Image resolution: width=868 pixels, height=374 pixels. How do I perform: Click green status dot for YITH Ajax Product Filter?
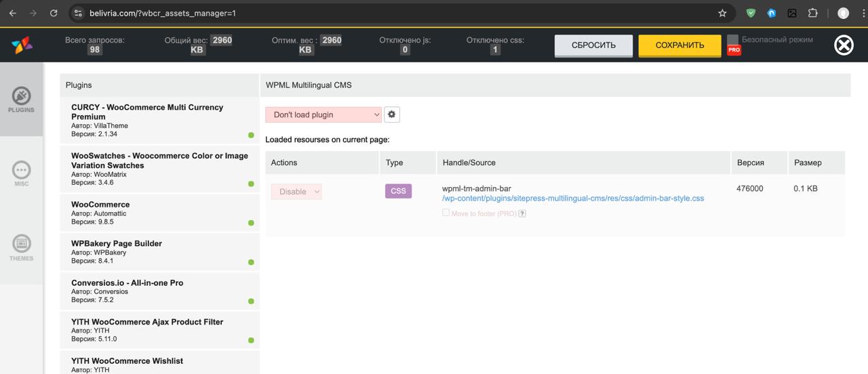[251, 340]
